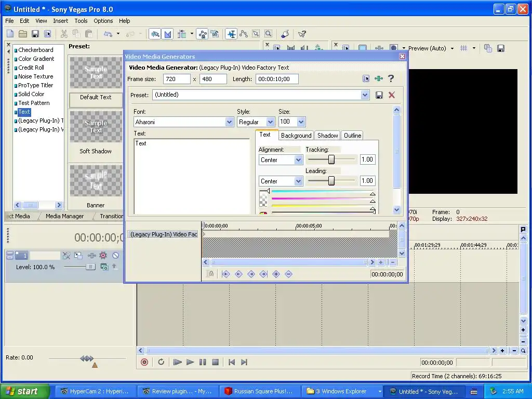Go to Previous Keyframe button

tap(238, 274)
